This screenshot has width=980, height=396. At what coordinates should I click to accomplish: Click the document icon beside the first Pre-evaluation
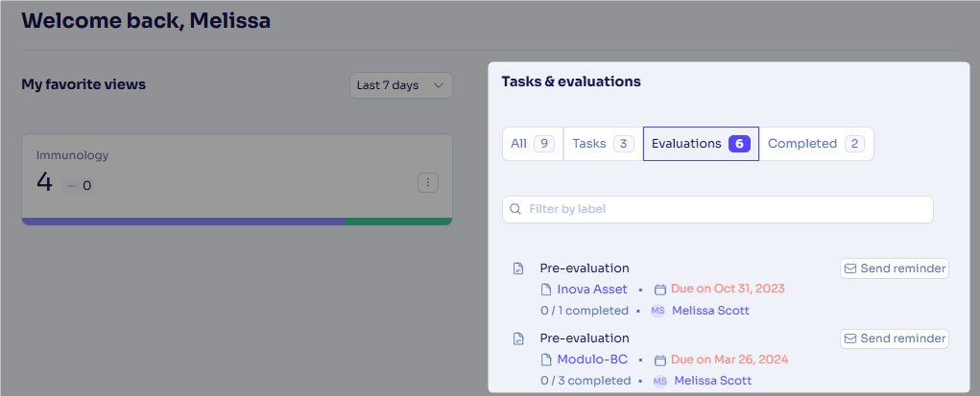coord(518,268)
